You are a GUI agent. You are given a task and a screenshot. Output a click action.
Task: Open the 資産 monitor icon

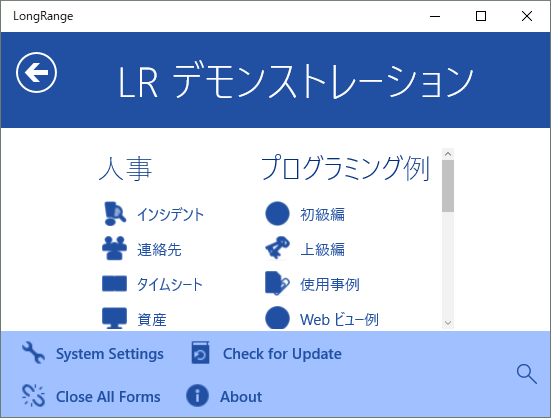click(x=115, y=318)
